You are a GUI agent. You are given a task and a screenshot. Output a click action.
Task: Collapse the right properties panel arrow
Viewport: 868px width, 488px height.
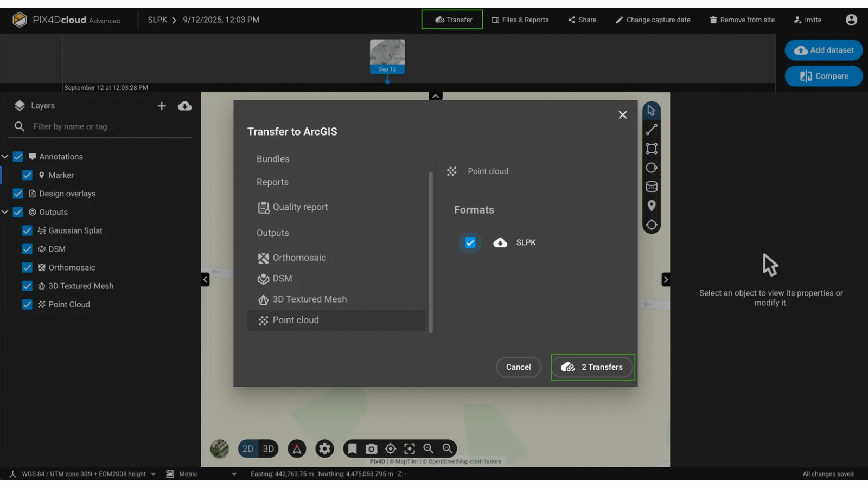click(x=666, y=279)
